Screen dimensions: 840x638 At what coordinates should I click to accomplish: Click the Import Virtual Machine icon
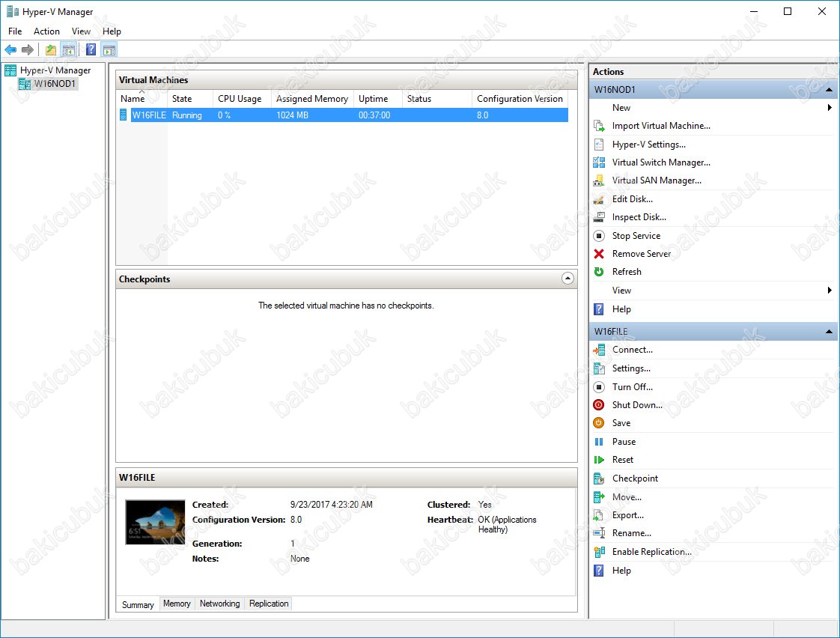click(x=599, y=126)
